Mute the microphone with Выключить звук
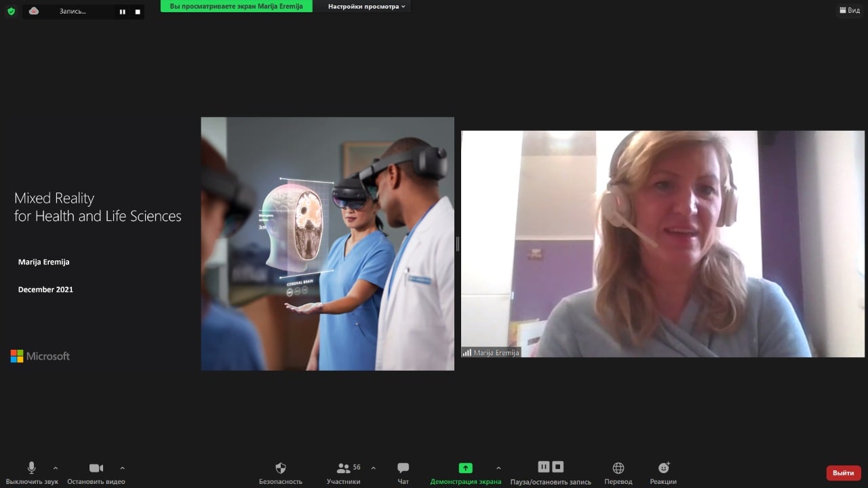Image resolution: width=868 pixels, height=488 pixels. pyautogui.click(x=31, y=468)
